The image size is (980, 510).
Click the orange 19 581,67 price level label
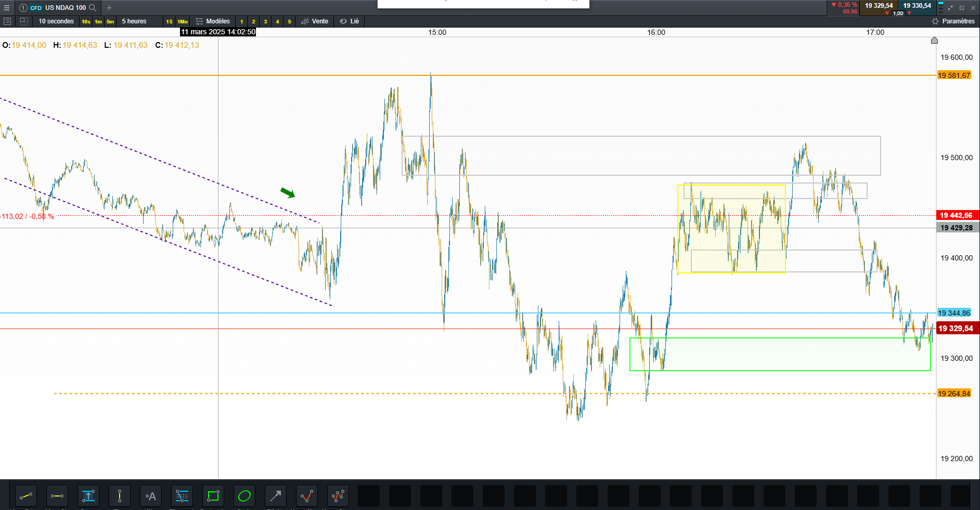[954, 75]
